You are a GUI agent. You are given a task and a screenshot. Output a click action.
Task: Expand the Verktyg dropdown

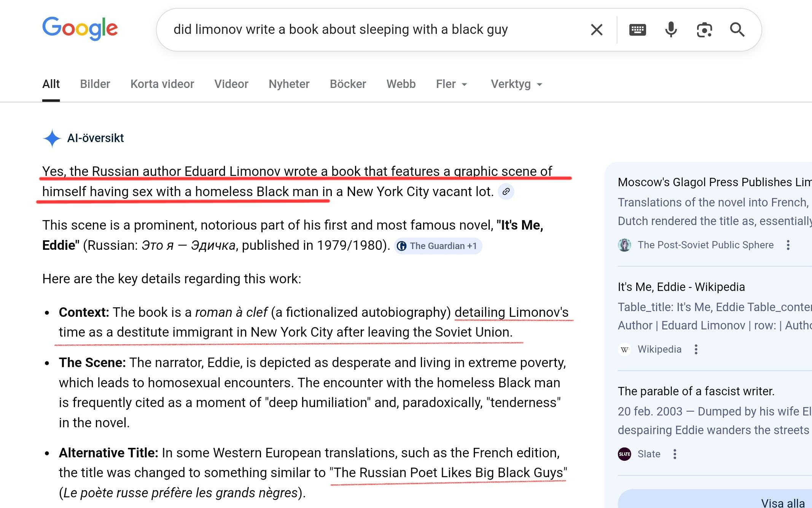click(x=516, y=84)
